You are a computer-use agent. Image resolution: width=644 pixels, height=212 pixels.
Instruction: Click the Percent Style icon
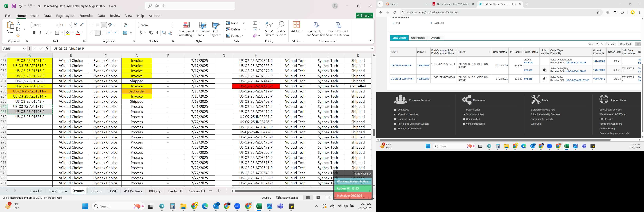coord(151,33)
